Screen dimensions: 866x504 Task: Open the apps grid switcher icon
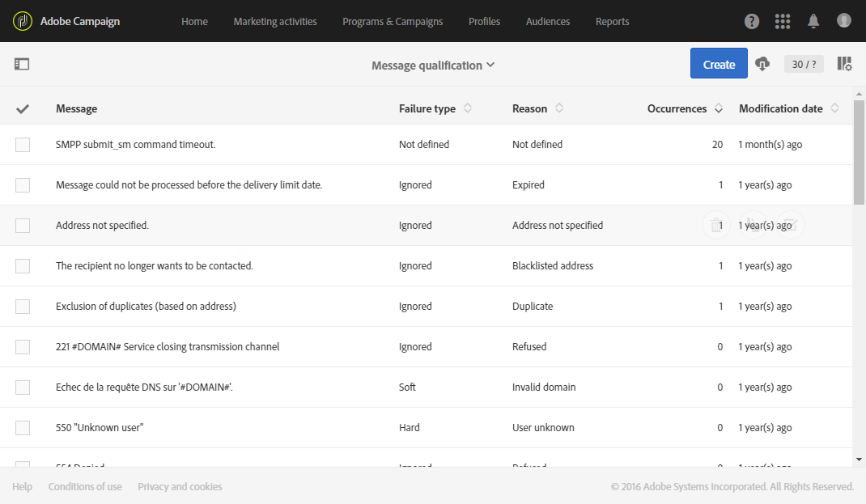783,21
